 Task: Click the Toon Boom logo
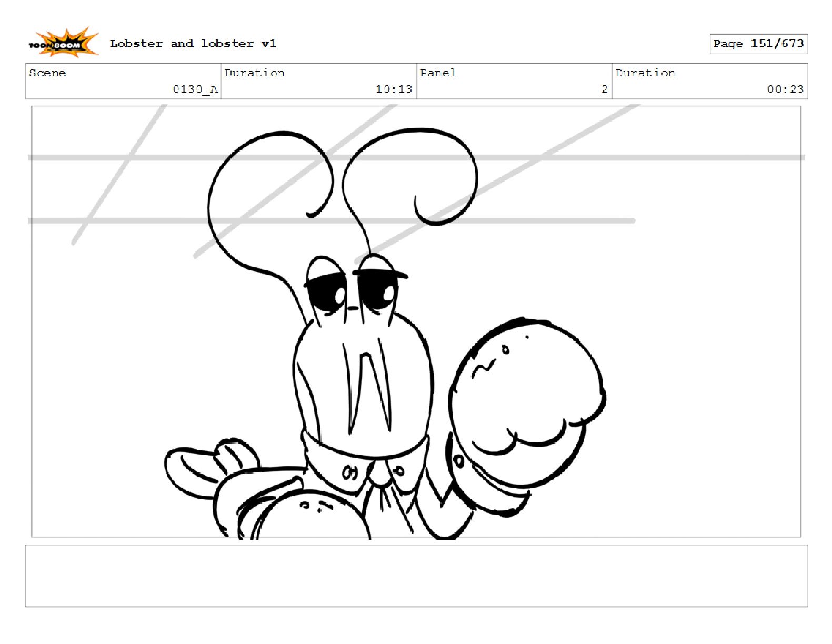pos(63,43)
